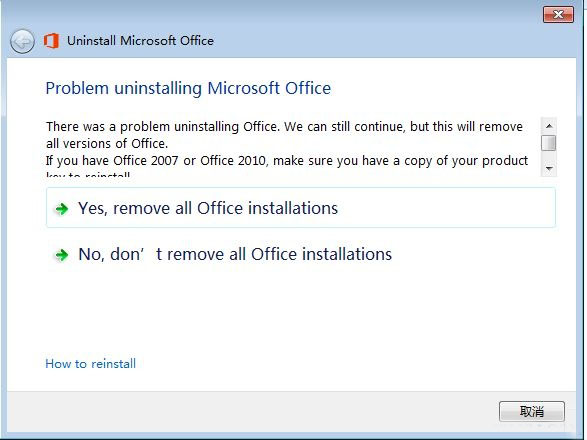
Task: Click green arrow beside the Yes option
Action: click(62, 209)
